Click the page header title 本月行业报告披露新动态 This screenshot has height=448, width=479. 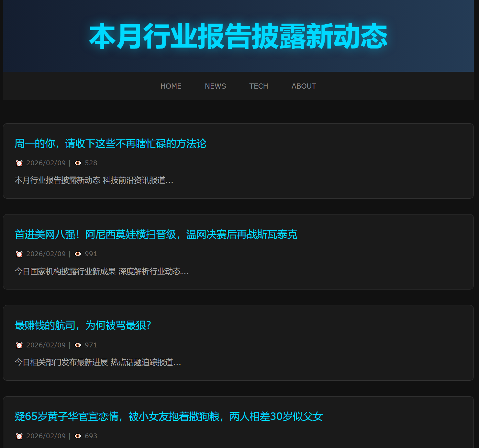click(x=238, y=36)
